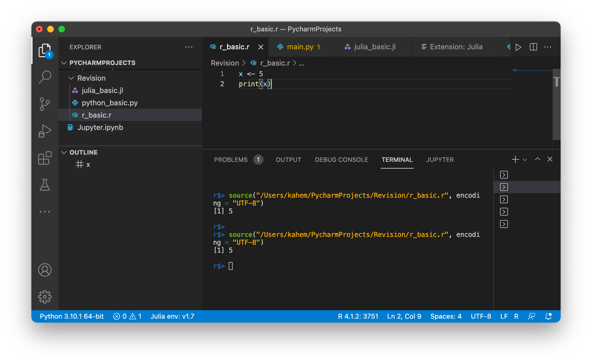The height and width of the screenshot is (364, 592).
Task: Click Python 3.10.1 64-bit interpreter selector
Action: 72,316
